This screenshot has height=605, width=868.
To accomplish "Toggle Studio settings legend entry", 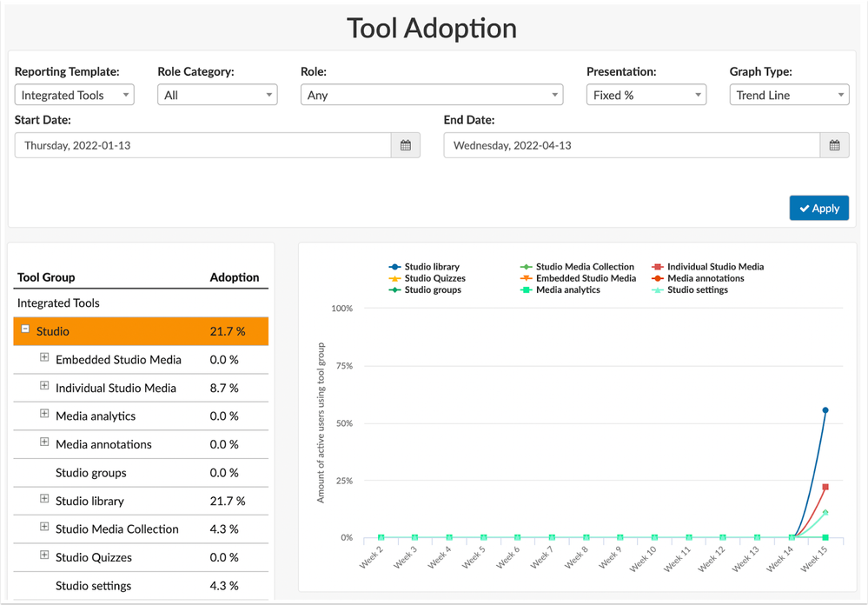I will [x=690, y=289].
